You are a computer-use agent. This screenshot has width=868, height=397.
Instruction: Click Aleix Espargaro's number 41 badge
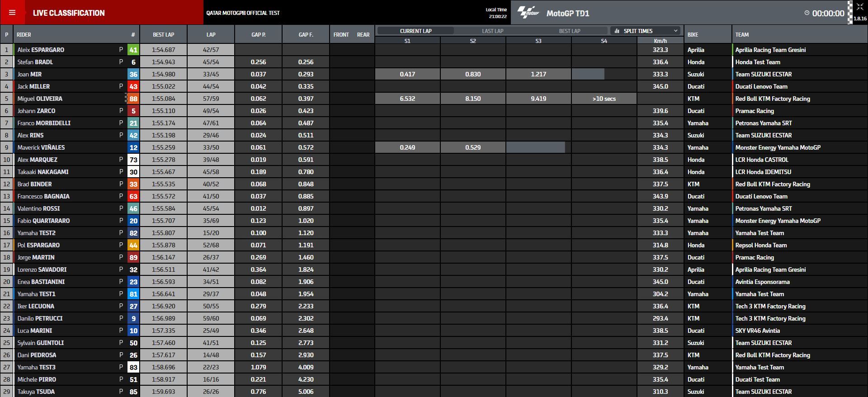(133, 50)
